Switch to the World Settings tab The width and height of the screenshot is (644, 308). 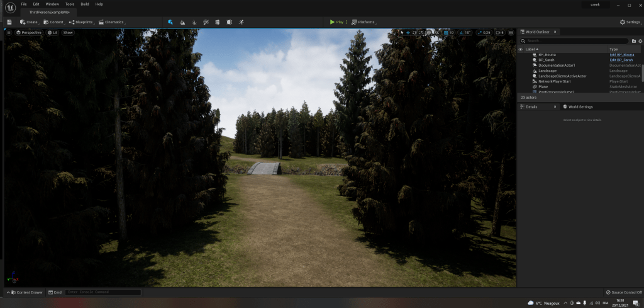point(578,107)
